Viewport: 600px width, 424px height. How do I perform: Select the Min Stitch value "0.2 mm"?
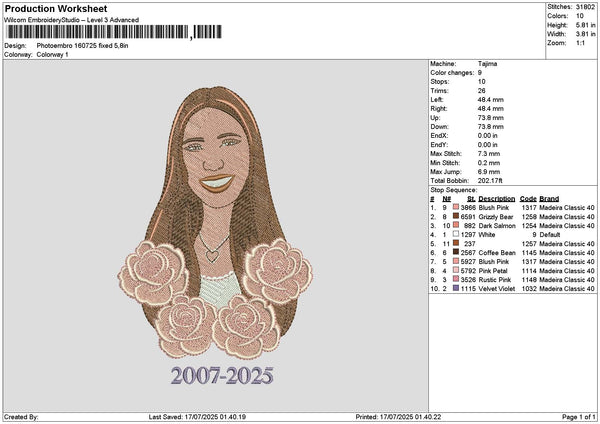point(489,163)
